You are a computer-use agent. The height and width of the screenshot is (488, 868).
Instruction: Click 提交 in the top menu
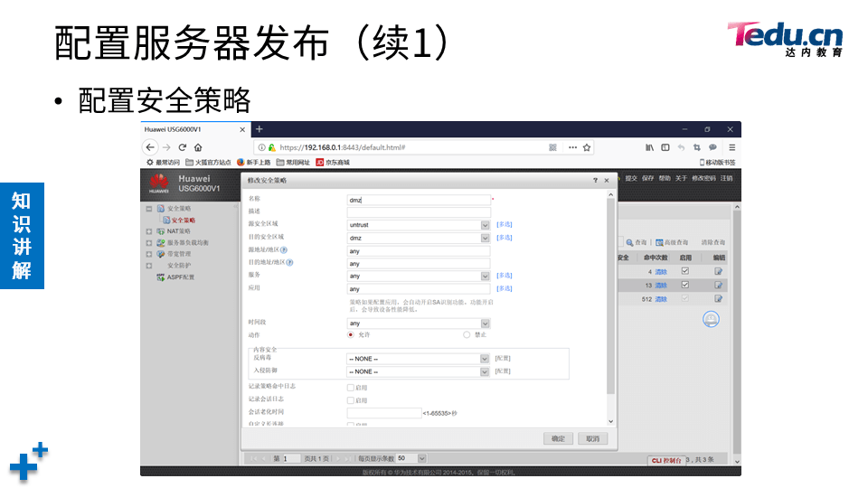[632, 178]
